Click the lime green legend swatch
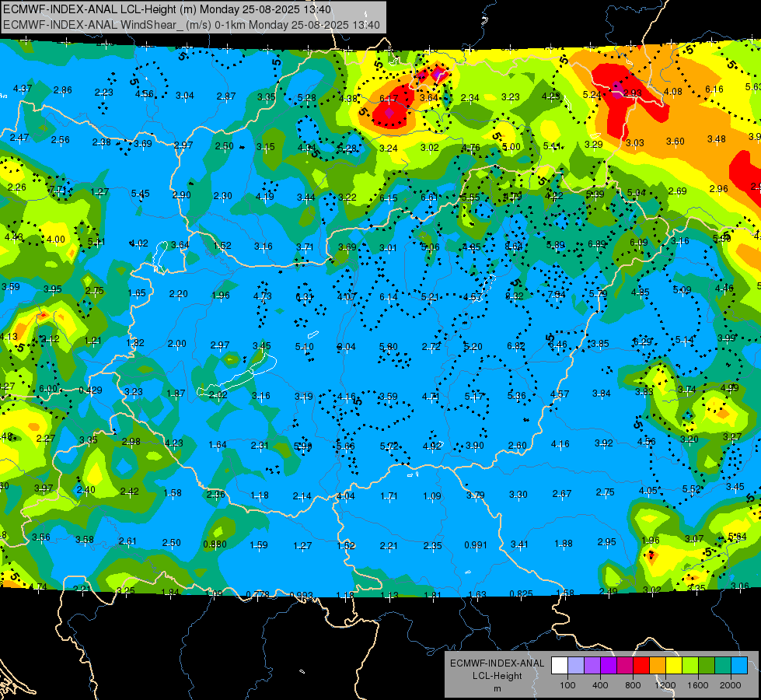The width and height of the screenshot is (761, 700). (x=690, y=666)
